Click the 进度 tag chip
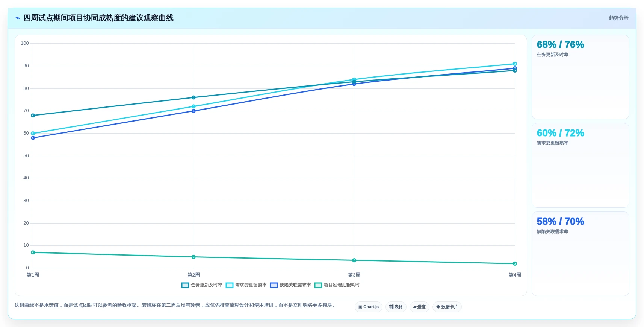The width and height of the screenshot is (644, 327). 419,307
